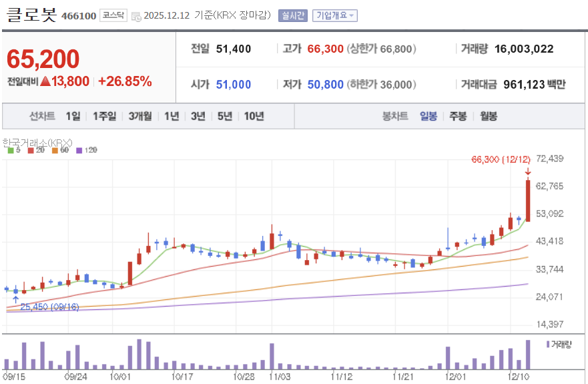
Task: Select the green 5-day moving average legend marker
Action: click(x=11, y=150)
